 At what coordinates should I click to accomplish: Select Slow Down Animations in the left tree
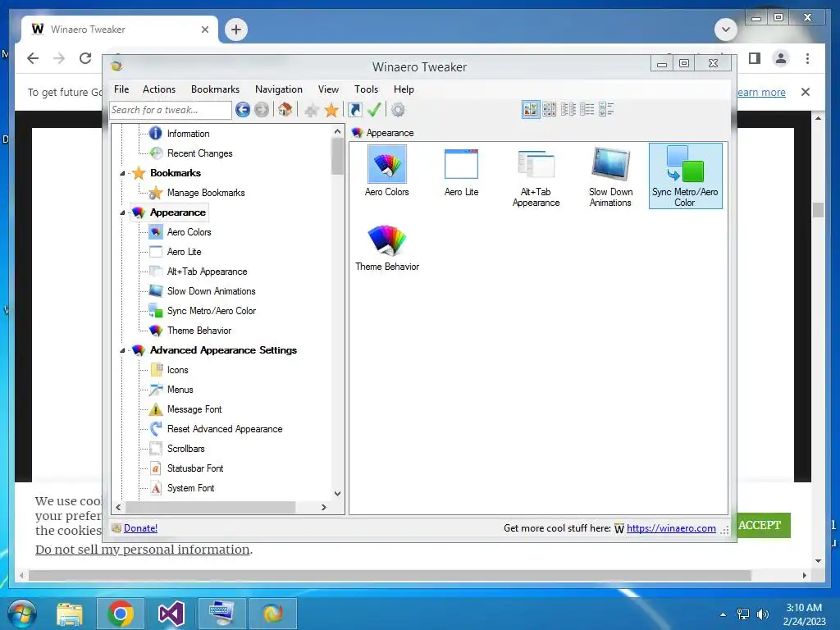[x=211, y=291]
